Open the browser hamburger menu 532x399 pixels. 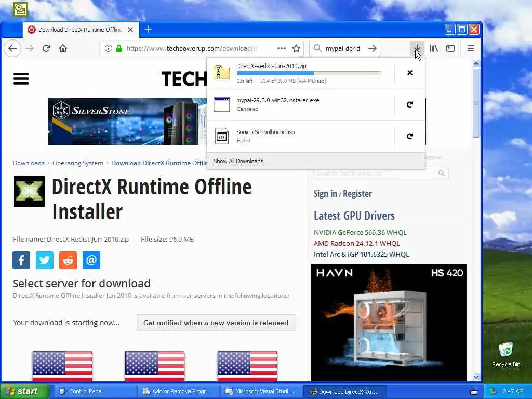471,48
